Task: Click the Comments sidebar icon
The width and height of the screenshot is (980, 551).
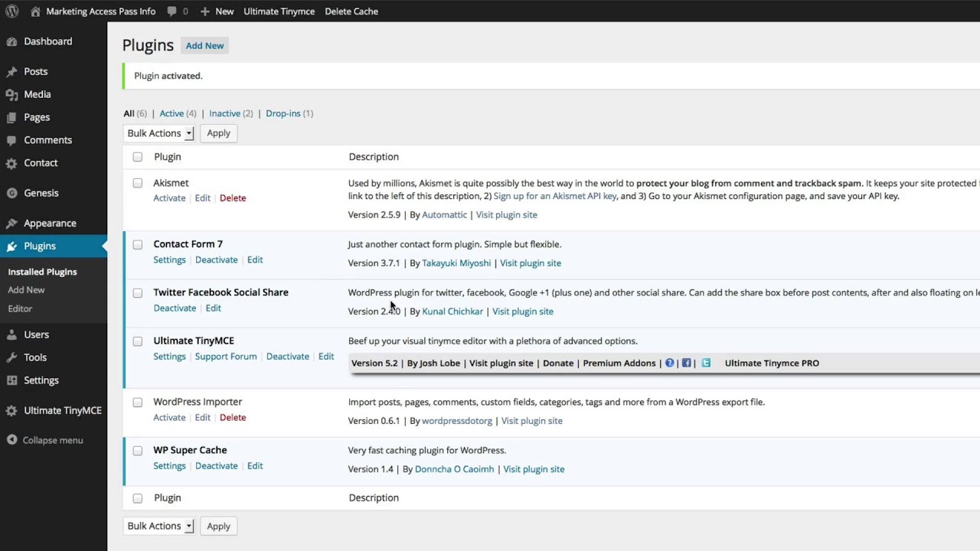Action: tap(11, 141)
